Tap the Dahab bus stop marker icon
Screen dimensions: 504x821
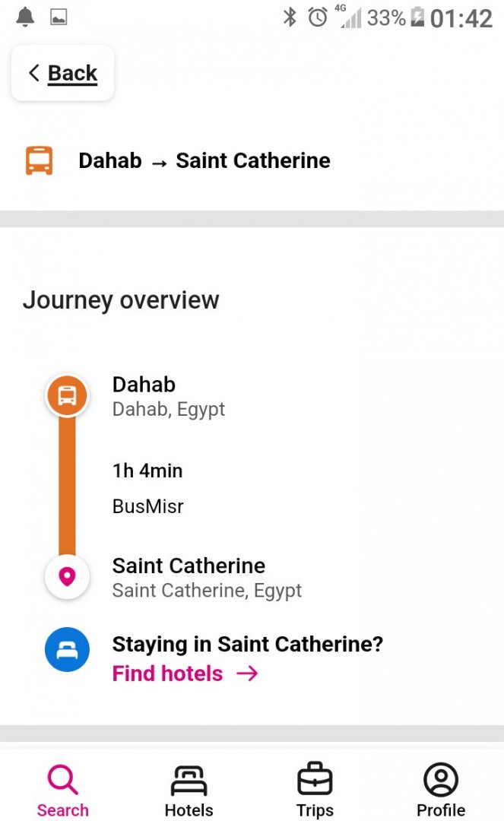(67, 395)
